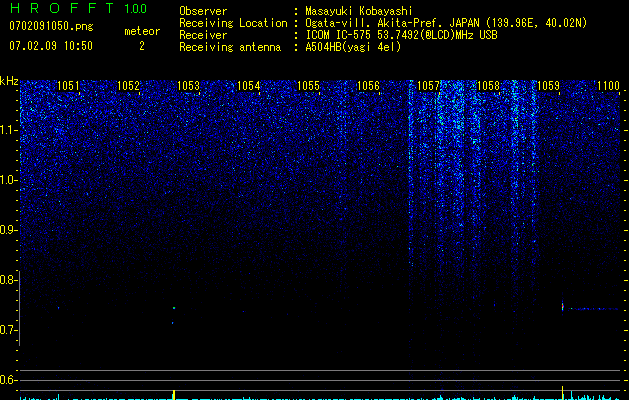Click the 1051 time marker
Image resolution: width=629 pixels, height=400 pixels.
click(x=68, y=86)
